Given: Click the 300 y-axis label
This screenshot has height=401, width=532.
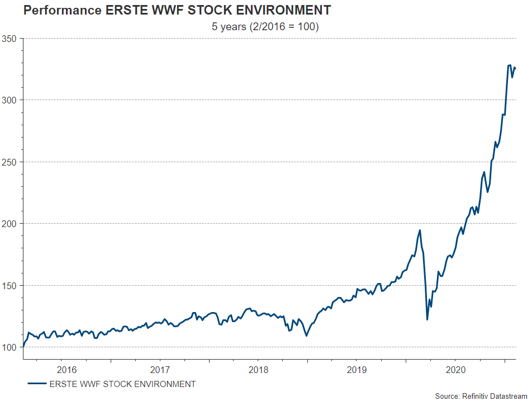Looking at the screenshot, I should (x=11, y=100).
